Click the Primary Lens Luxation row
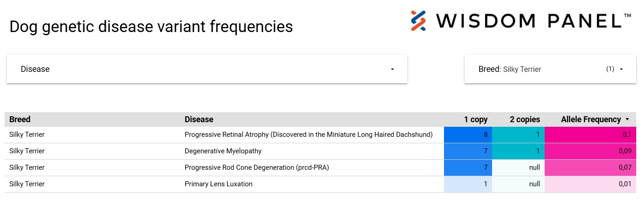This screenshot has width=644, height=200. [219, 184]
